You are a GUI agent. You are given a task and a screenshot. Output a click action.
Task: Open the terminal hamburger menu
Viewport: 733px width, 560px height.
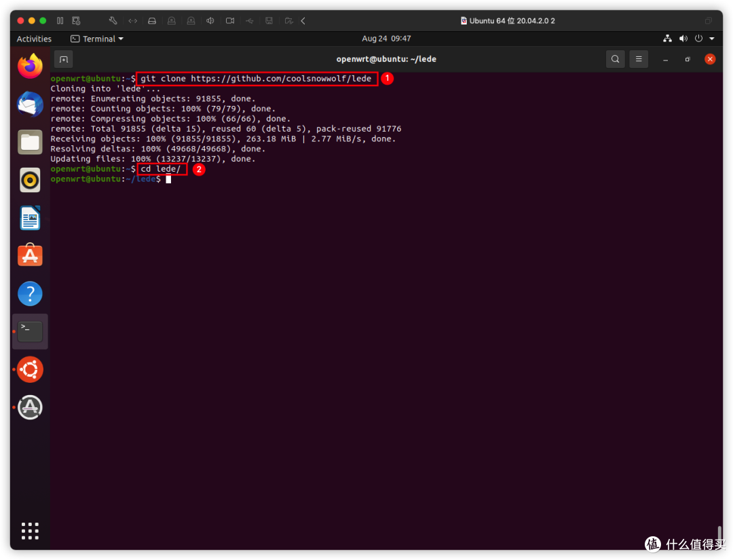tap(638, 59)
